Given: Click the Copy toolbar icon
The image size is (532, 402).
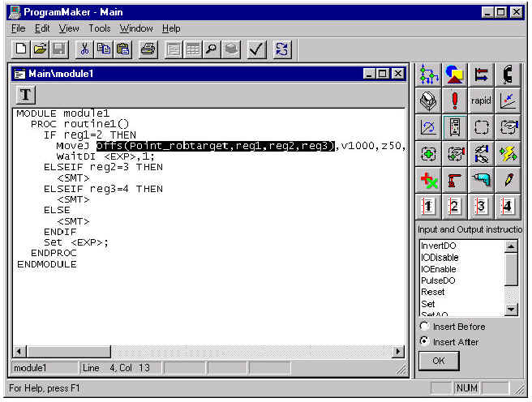Looking at the screenshot, I should coord(104,49).
